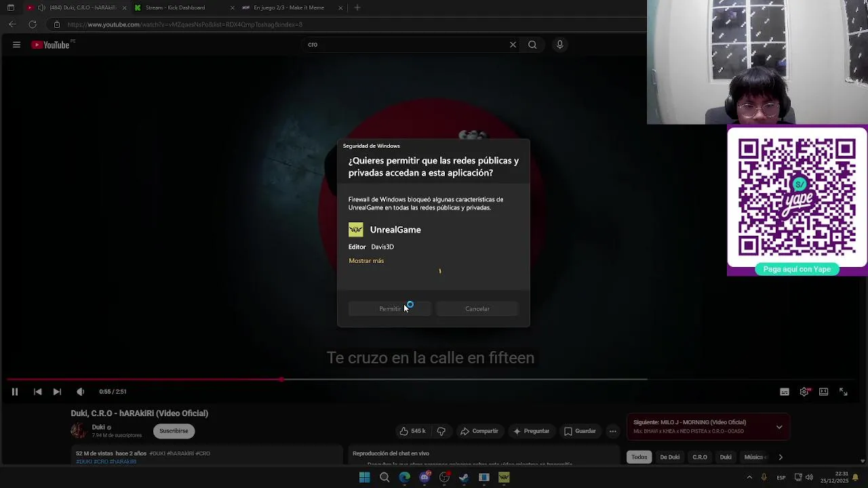Skip to next video in player
The image size is (868, 488).
(57, 392)
